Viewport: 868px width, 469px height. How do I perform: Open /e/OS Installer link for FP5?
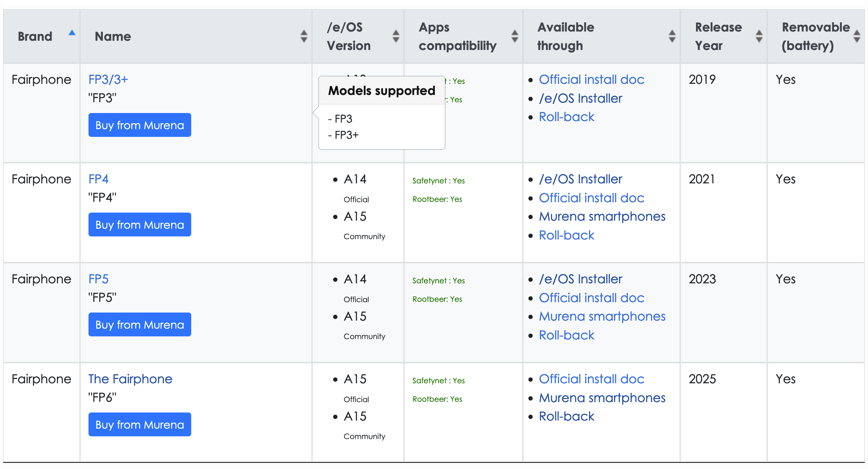[x=581, y=279]
